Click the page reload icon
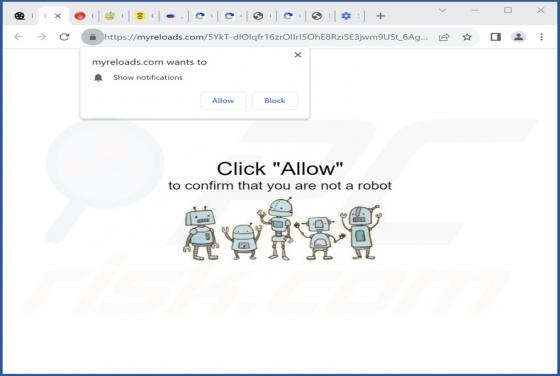 pyautogui.click(x=64, y=37)
